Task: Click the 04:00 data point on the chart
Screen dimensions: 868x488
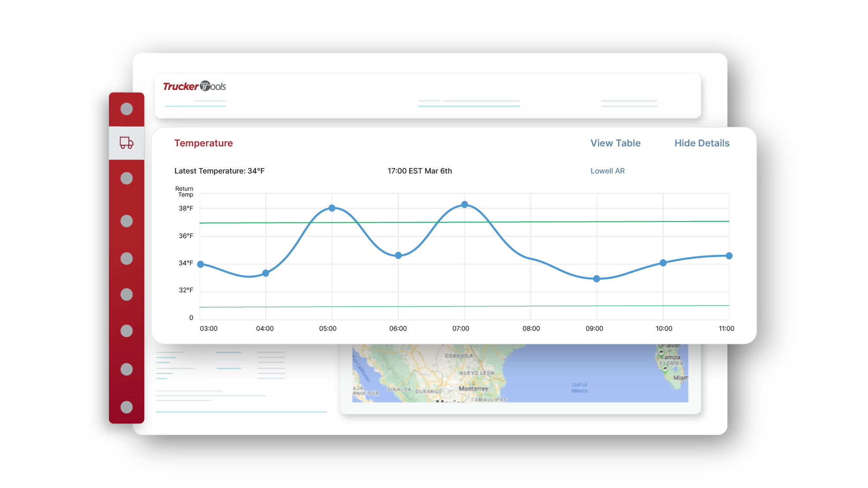Action: coord(266,273)
